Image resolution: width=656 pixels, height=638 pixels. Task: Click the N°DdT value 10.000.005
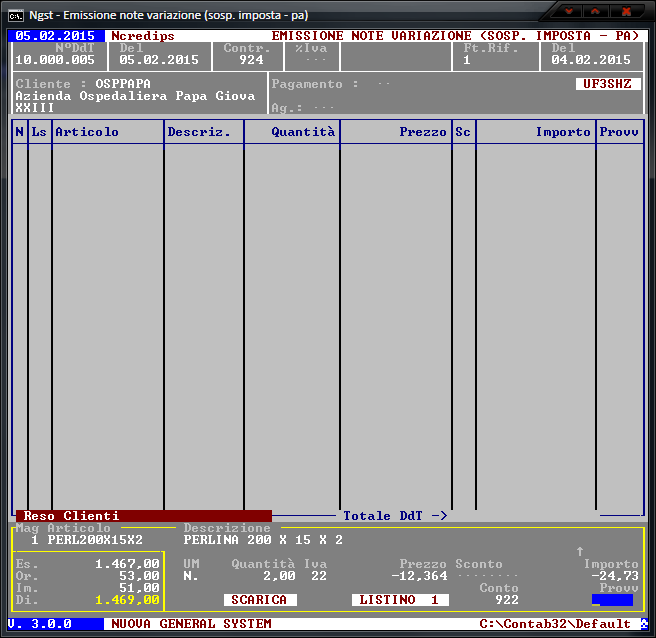(55, 60)
